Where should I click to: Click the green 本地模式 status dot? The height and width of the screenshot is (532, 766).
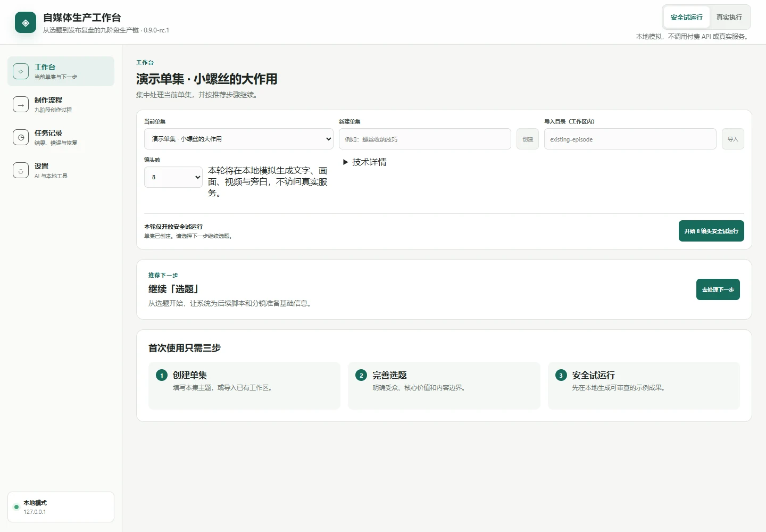[x=16, y=507]
